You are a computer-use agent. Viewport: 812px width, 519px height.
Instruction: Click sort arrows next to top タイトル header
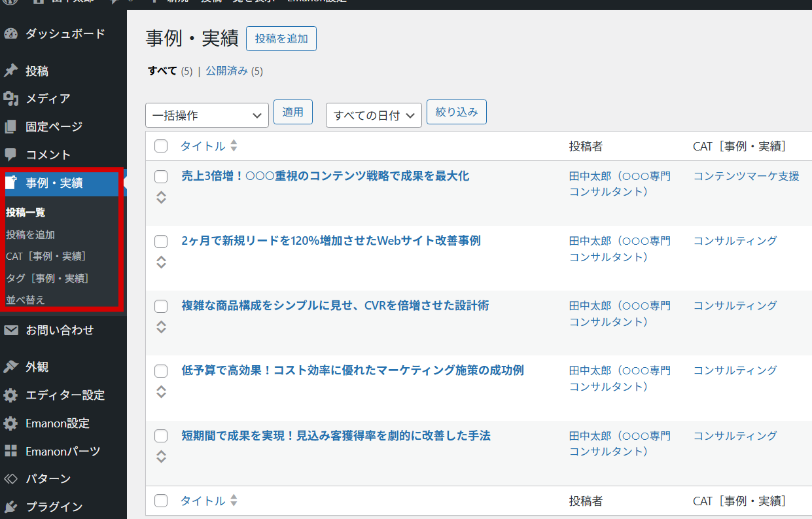coord(234,146)
